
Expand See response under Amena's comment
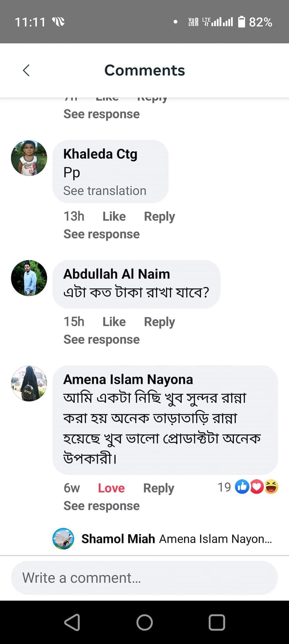point(101,506)
